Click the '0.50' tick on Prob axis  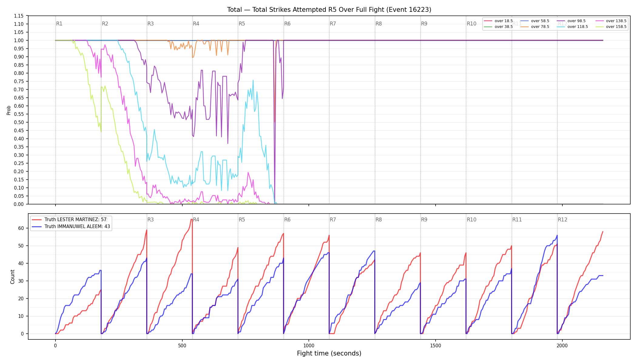pyautogui.click(x=19, y=122)
